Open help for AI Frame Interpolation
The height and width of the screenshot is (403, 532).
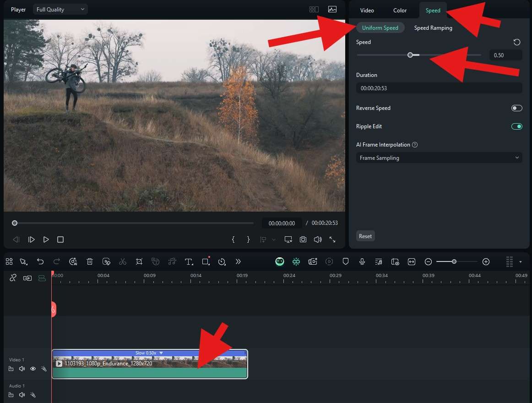point(415,145)
